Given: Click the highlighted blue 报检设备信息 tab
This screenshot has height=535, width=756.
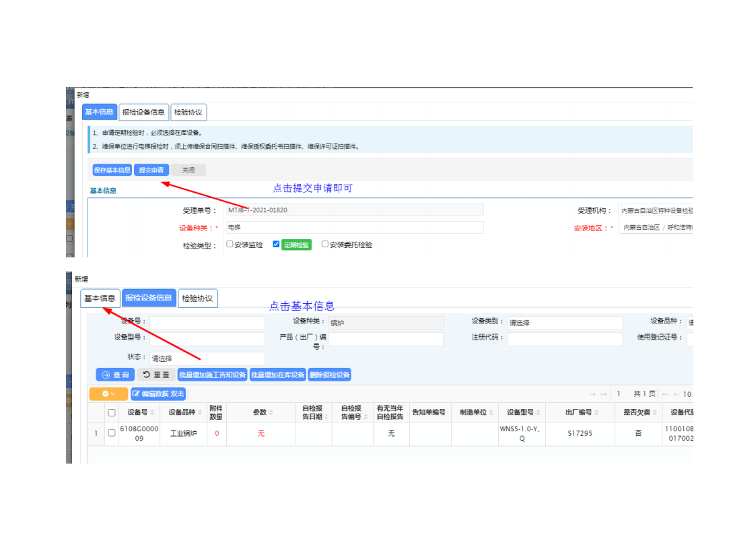Looking at the screenshot, I should tap(149, 298).
